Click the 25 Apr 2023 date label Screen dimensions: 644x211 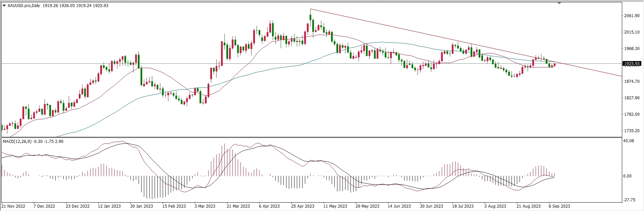(303, 206)
